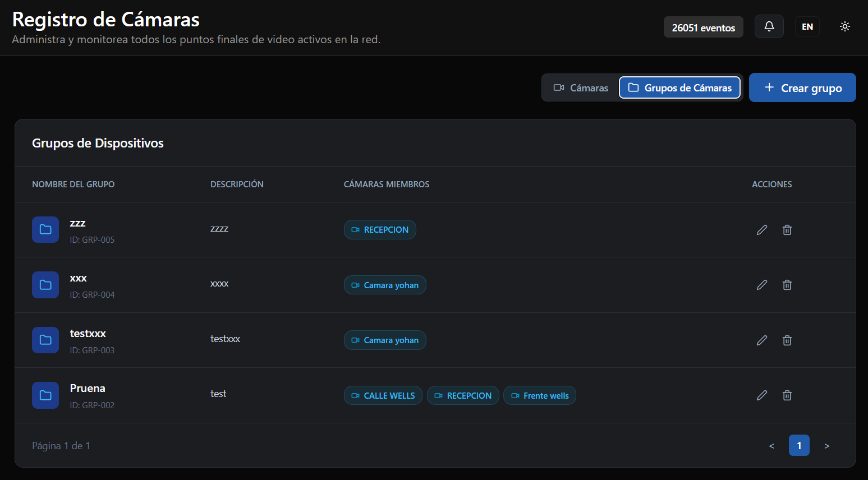Click the RECEPCION chip in zzz row
The image size is (868, 480).
[380, 230]
